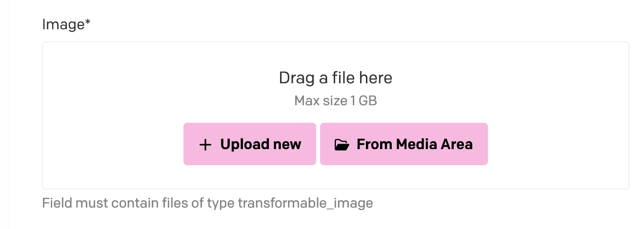This screenshot has height=229, width=644.
Task: Click the plus icon on Upload new
Action: pos(205,145)
